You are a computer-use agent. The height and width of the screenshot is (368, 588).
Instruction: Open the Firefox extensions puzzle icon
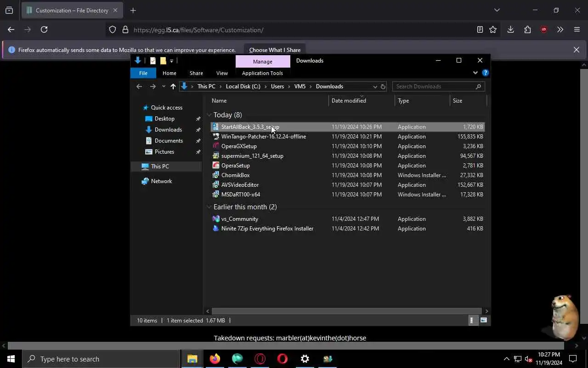click(527, 29)
